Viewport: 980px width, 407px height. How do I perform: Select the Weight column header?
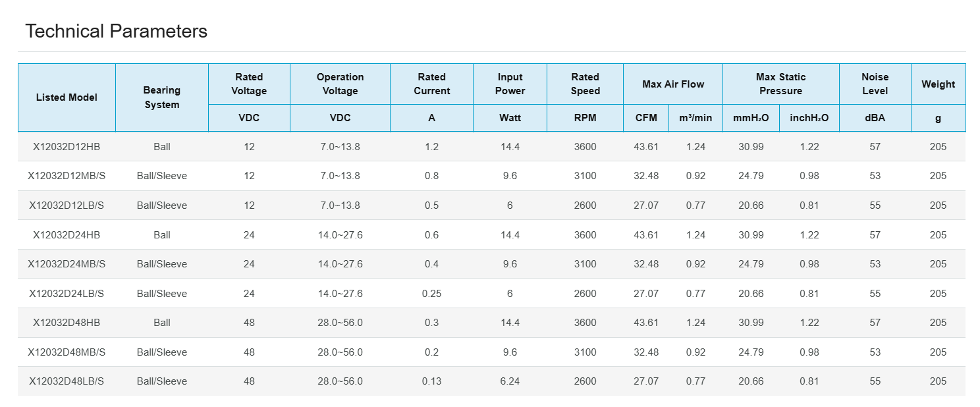click(x=938, y=84)
